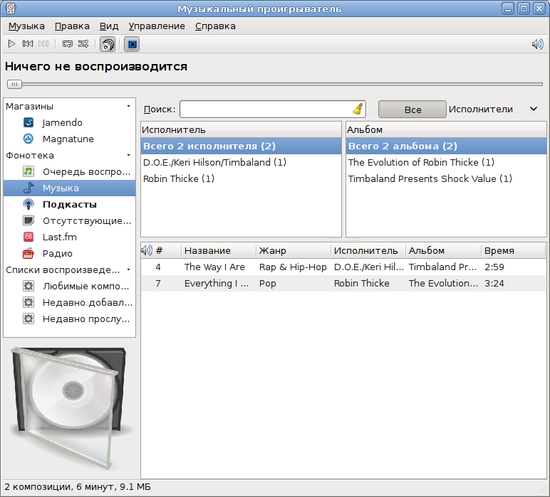
Task: Adjust volume with the speaker icon
Action: (538, 44)
